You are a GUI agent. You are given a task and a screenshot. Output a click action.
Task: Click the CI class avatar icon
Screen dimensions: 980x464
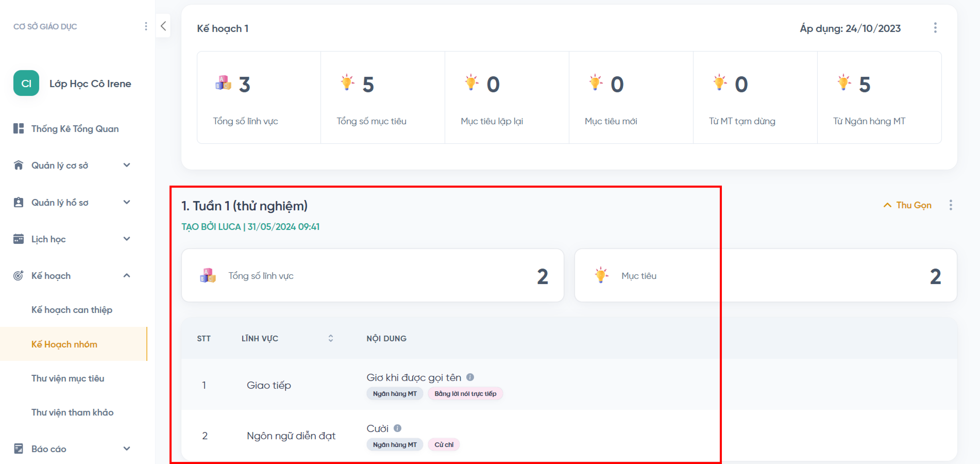coord(26,83)
